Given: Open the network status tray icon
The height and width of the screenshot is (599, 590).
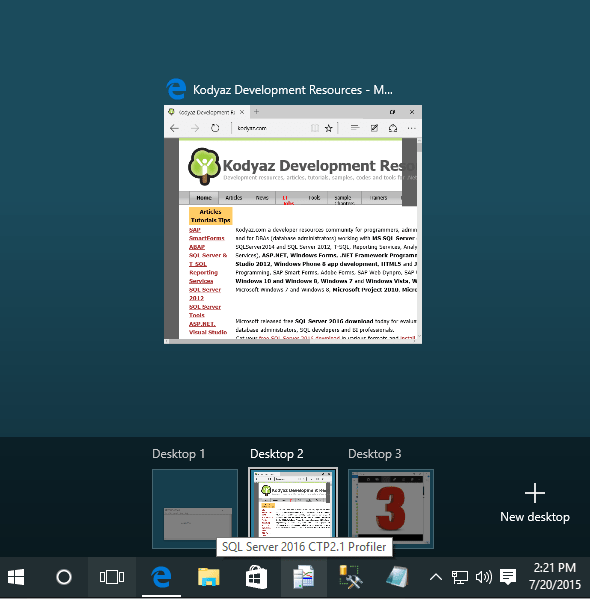Looking at the screenshot, I should pos(460,577).
